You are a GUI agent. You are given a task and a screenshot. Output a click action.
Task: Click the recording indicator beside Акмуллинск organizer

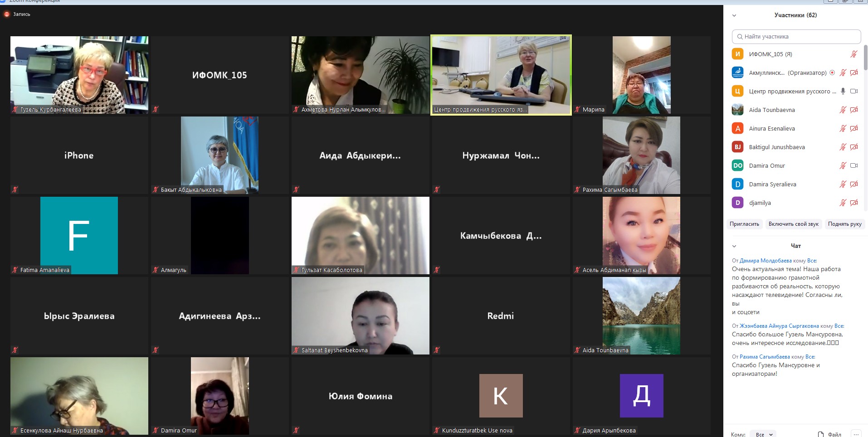(x=832, y=73)
